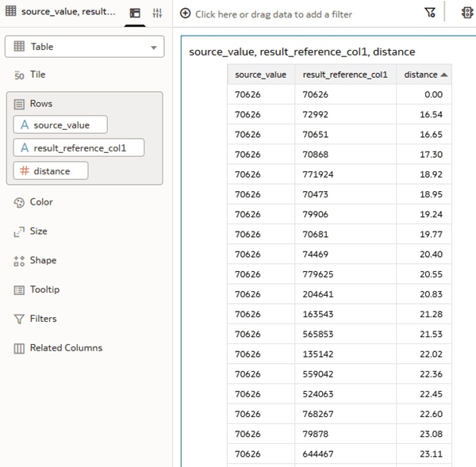476x467 pixels.
Task: Click the 768267 cell
Action: [x=345, y=414]
